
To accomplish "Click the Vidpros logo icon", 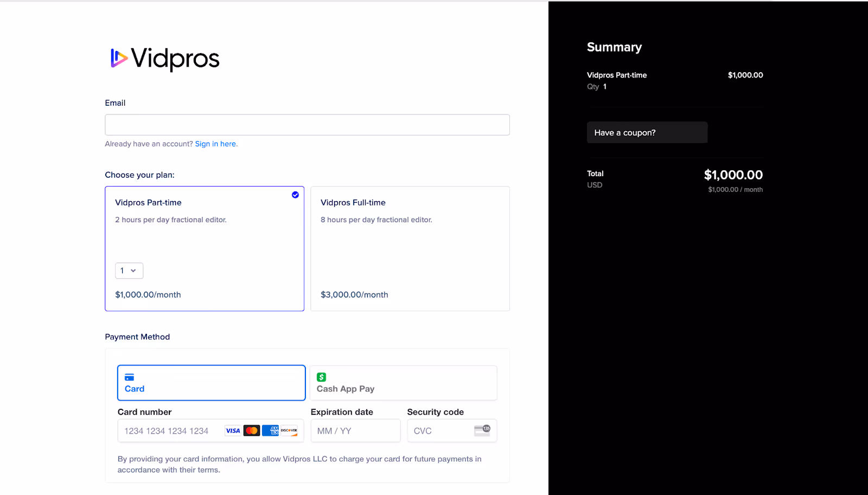I will tap(119, 58).
